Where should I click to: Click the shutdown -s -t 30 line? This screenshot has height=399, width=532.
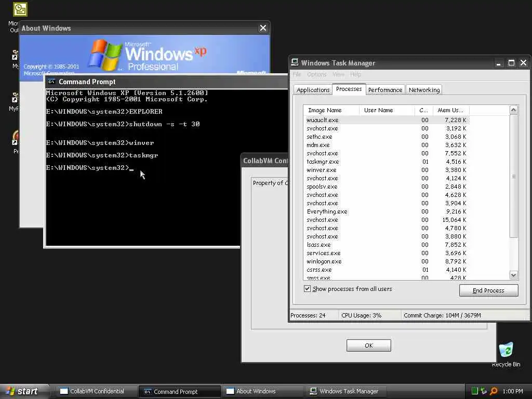click(123, 124)
